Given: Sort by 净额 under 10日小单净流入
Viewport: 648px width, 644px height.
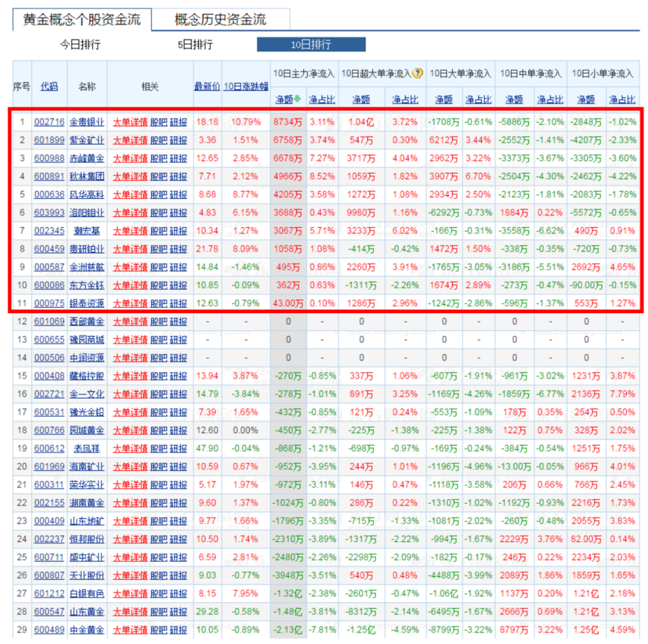Looking at the screenshot, I should pyautogui.click(x=586, y=99).
